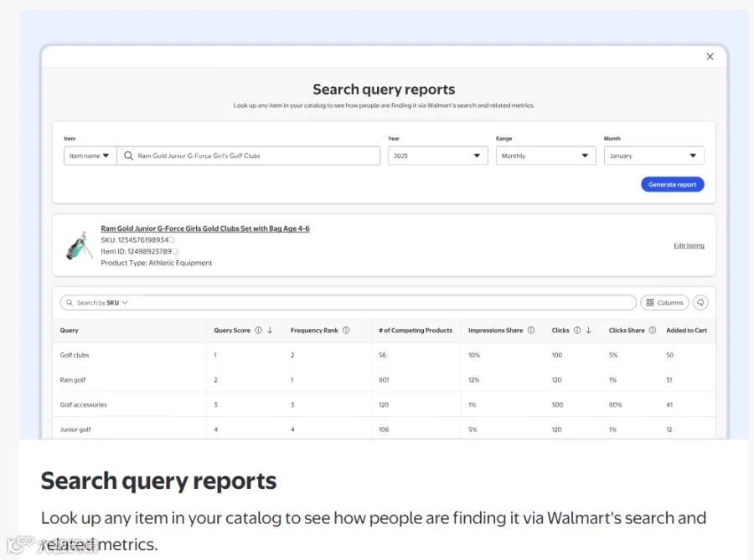Viewport: 754px width, 560px height.
Task: Show info for Query Score column
Action: pyautogui.click(x=258, y=331)
